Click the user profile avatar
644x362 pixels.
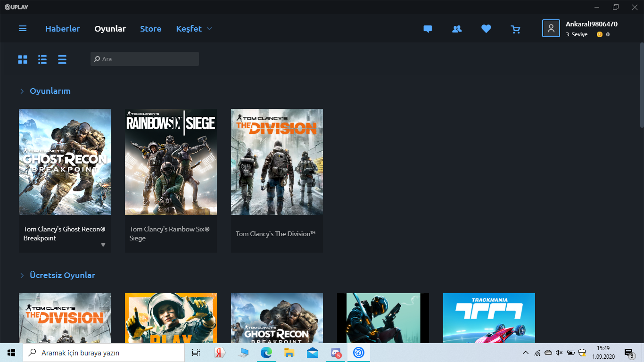tap(551, 28)
